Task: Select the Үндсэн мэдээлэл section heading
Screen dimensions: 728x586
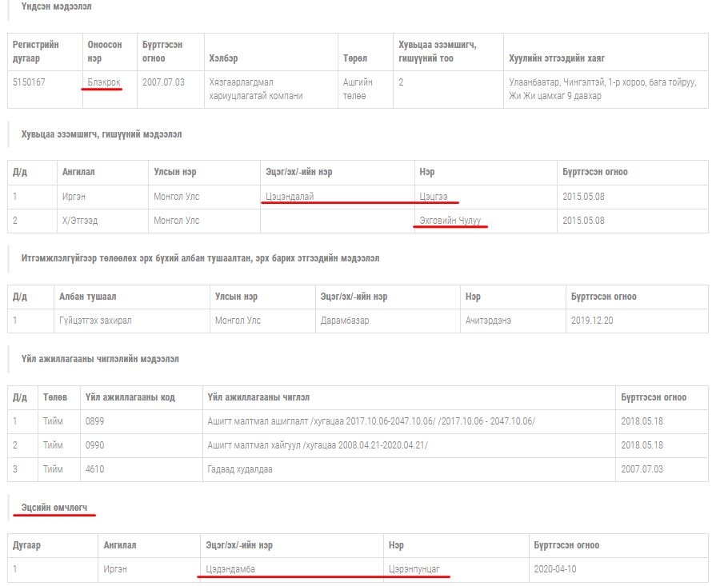Action: coord(57,6)
